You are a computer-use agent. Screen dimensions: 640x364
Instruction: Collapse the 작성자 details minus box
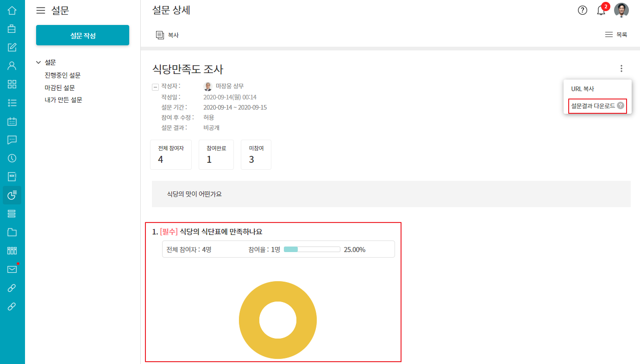(x=155, y=87)
